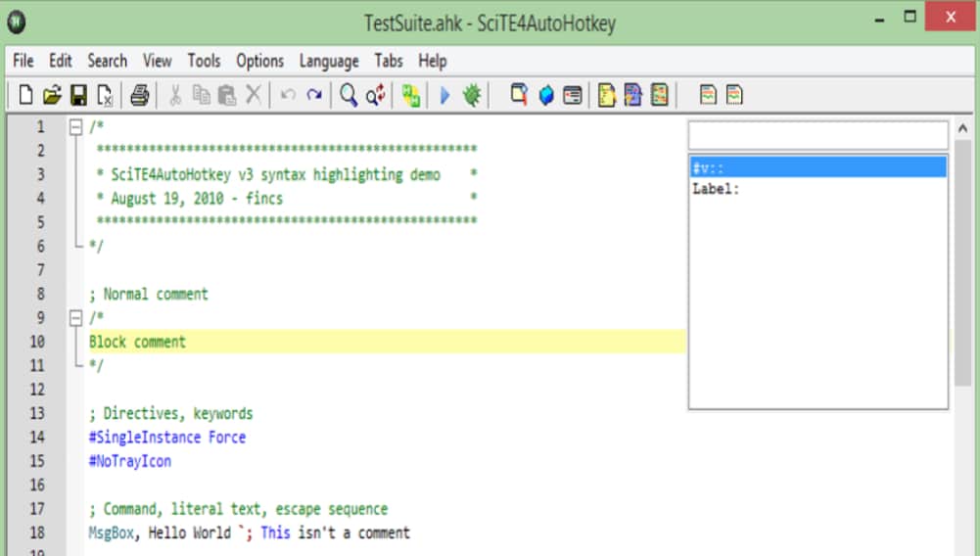The width and height of the screenshot is (980, 556).
Task: Click the 'MsgBox' command on line 18
Action: pos(112,533)
